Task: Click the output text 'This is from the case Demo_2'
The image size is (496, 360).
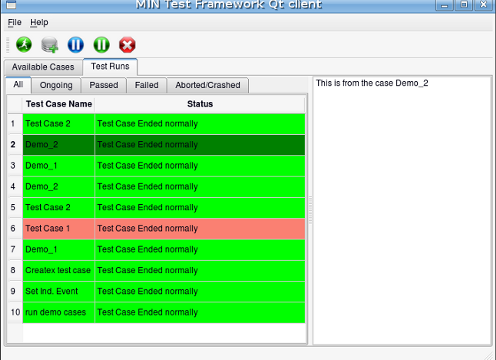Action: coord(372,83)
